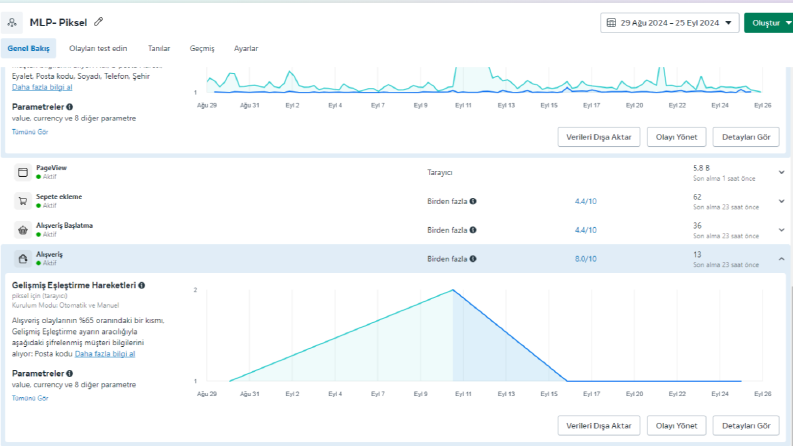The image size is (793, 446).
Task: Click 8.0/10 score in Alışveriş row
Action: (585, 259)
